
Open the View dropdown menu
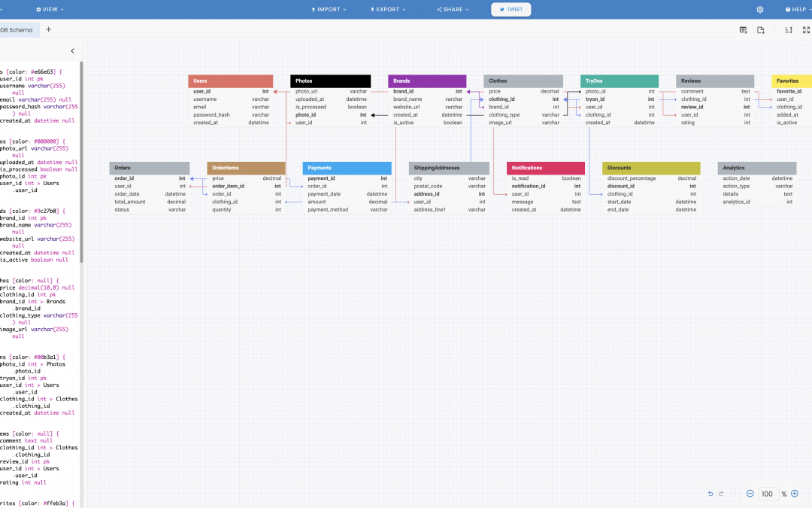tap(50, 10)
